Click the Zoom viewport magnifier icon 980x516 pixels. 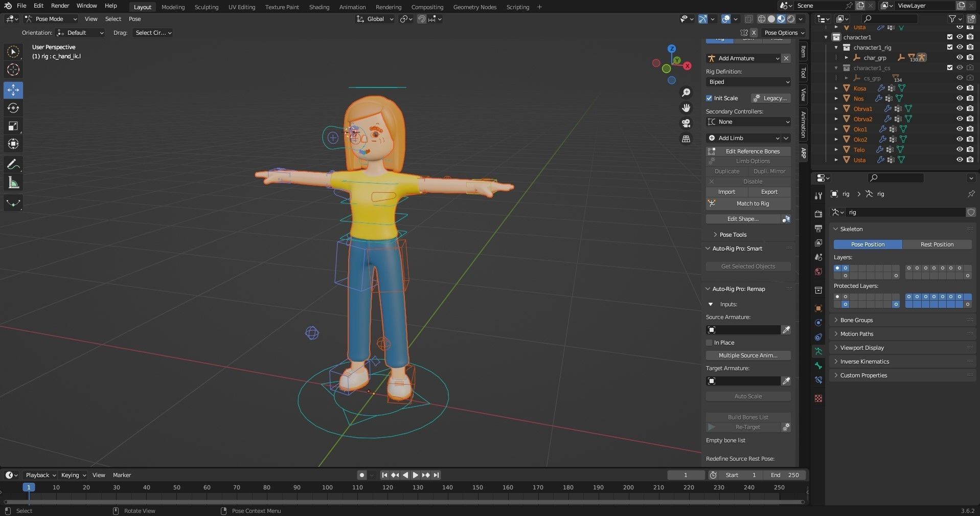coord(686,93)
